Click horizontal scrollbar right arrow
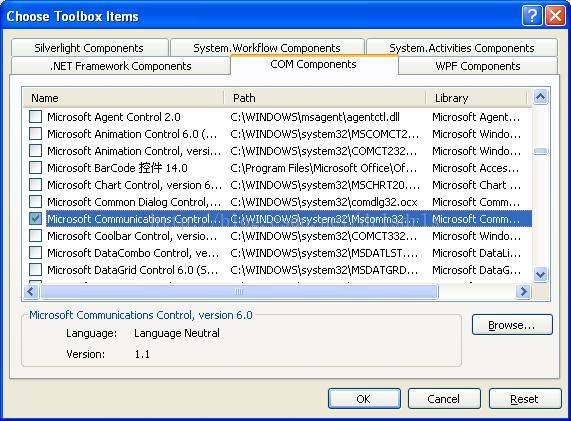Image resolution: width=571 pixels, height=421 pixels. click(x=523, y=291)
